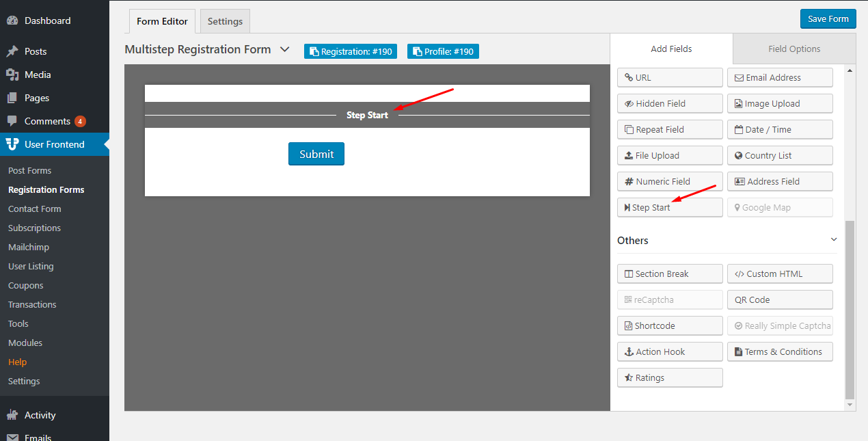Add a QR Code field
This screenshot has width=868, height=441.
[780, 299]
